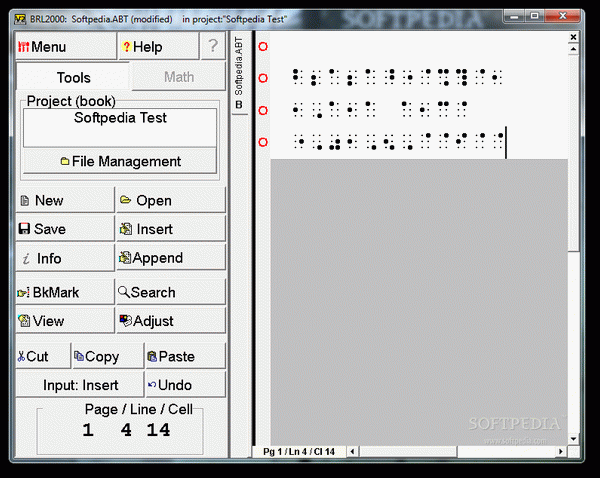Insert a file using Insert
This screenshot has width=600, height=478.
pyautogui.click(x=171, y=229)
